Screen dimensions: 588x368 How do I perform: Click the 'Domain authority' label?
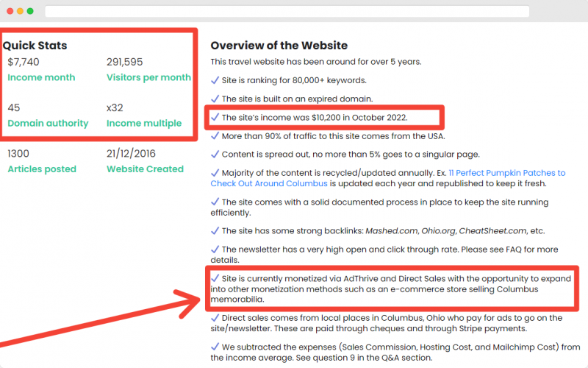[x=48, y=123]
